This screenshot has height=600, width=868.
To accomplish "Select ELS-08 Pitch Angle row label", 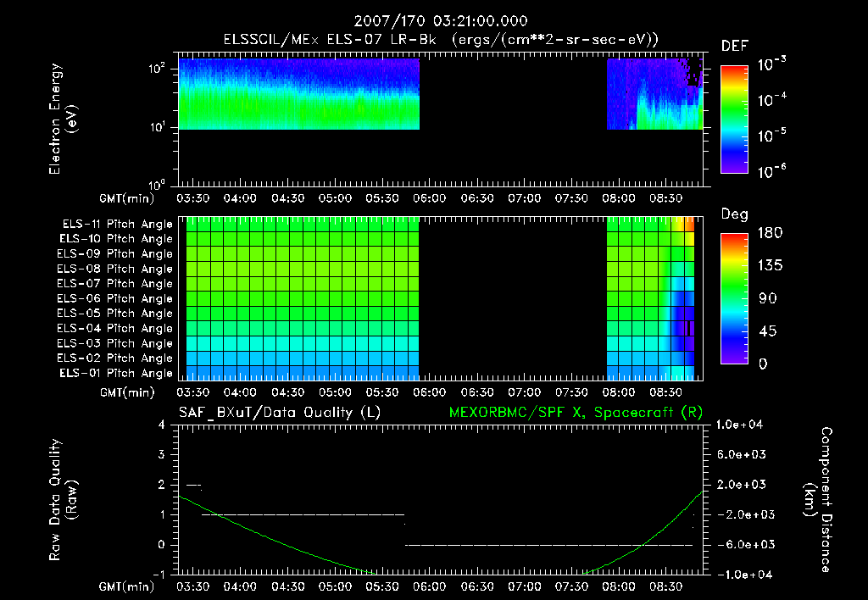I will [x=114, y=269].
